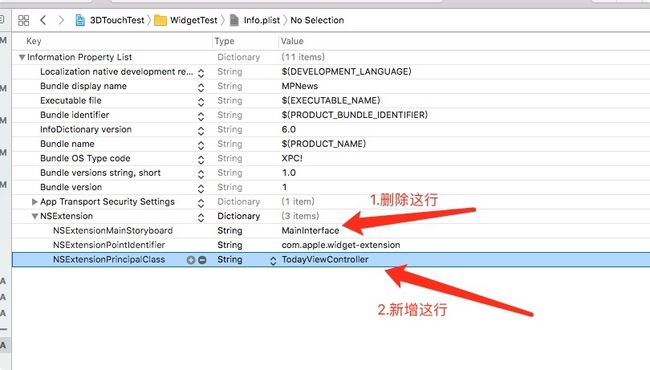Screen dimensions: 650x370
Task: Open key stepper for Bundle identifier
Action: coord(201,116)
